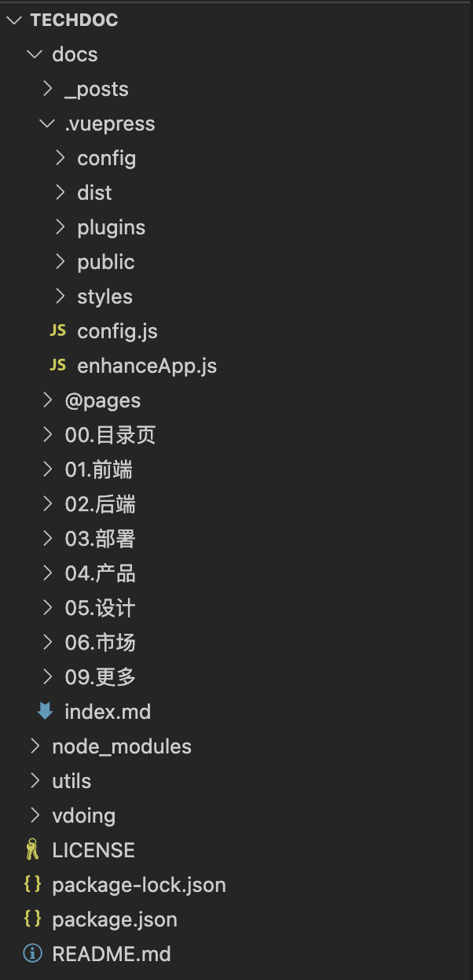Image resolution: width=473 pixels, height=980 pixels.
Task: Open the vdoing folder
Action: coord(83,816)
